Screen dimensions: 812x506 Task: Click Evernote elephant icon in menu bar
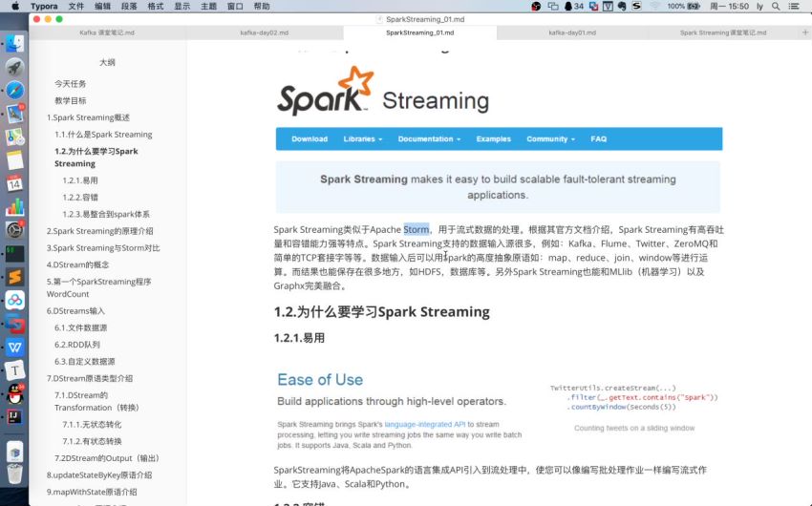pos(622,7)
